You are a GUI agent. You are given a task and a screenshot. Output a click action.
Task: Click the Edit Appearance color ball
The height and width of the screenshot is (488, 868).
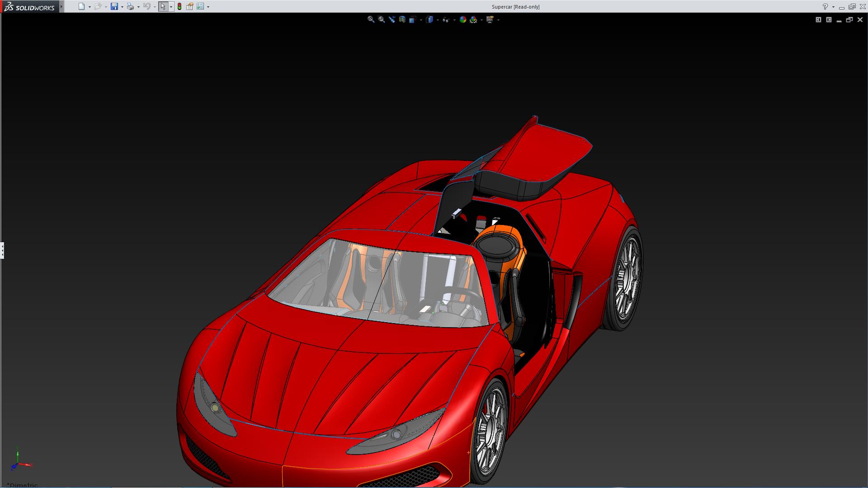click(x=462, y=19)
